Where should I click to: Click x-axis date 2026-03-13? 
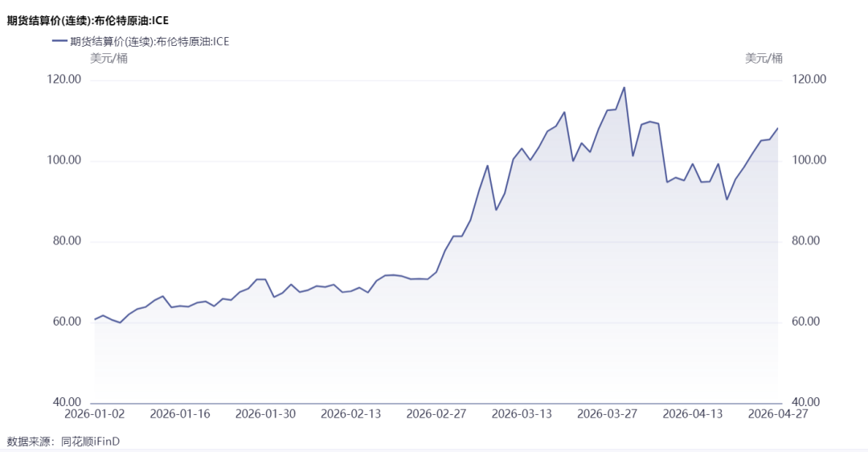(x=522, y=414)
